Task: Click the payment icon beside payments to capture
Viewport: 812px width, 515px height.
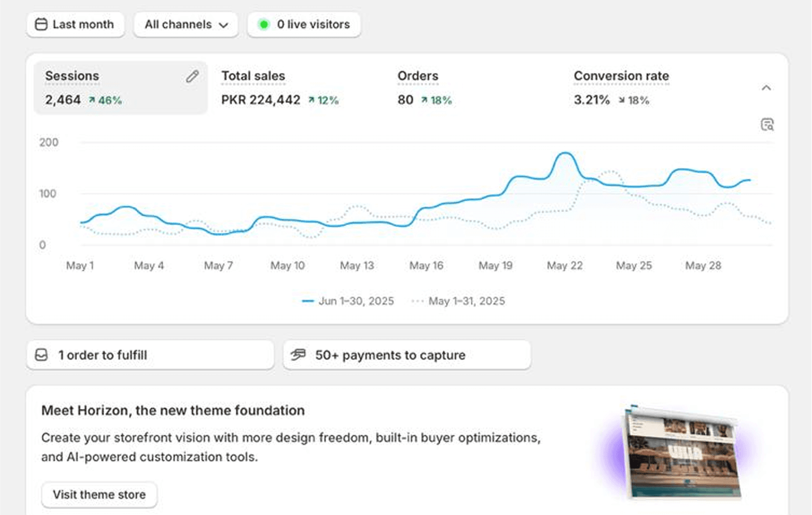Action: [298, 355]
